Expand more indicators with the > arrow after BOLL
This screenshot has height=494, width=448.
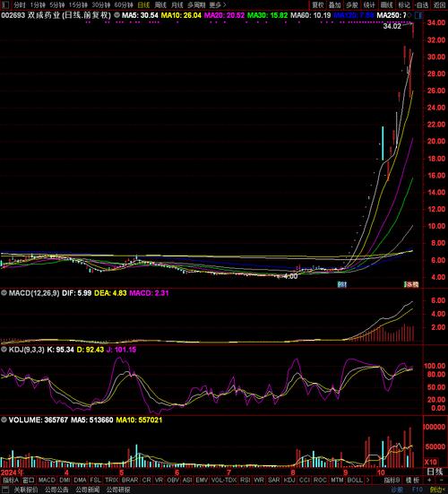(x=367, y=480)
